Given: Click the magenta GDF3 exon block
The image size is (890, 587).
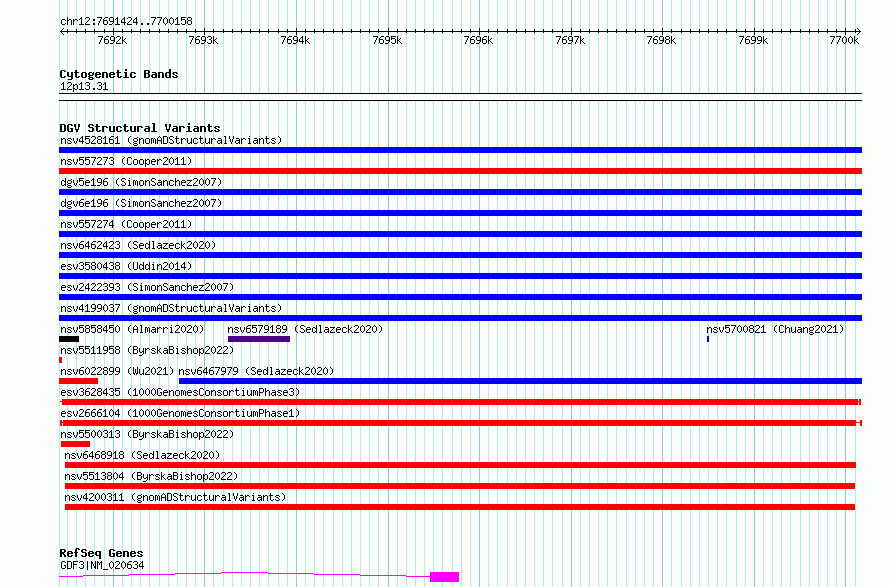Looking at the screenshot, I should [444, 577].
